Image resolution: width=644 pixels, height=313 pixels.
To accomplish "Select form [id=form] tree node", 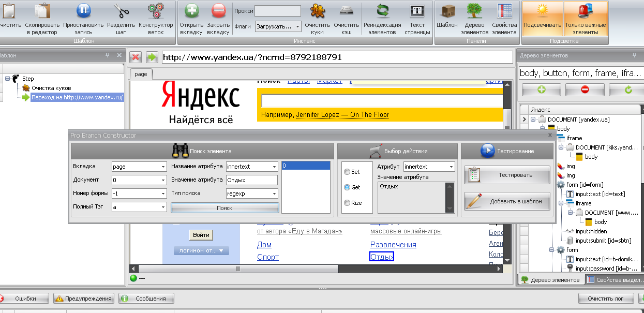I will [585, 185].
